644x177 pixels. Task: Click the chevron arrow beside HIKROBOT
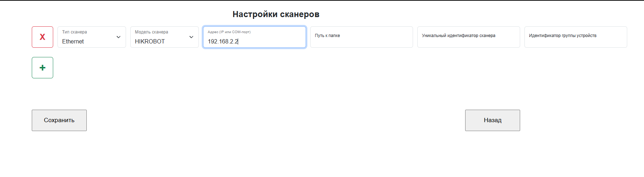click(191, 37)
